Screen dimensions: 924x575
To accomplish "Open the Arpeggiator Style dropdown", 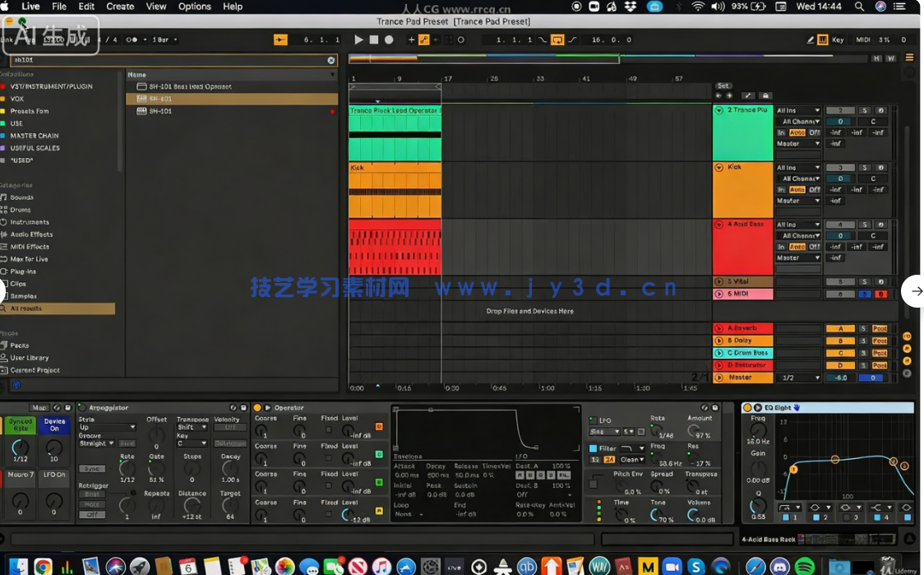I will point(108,428).
